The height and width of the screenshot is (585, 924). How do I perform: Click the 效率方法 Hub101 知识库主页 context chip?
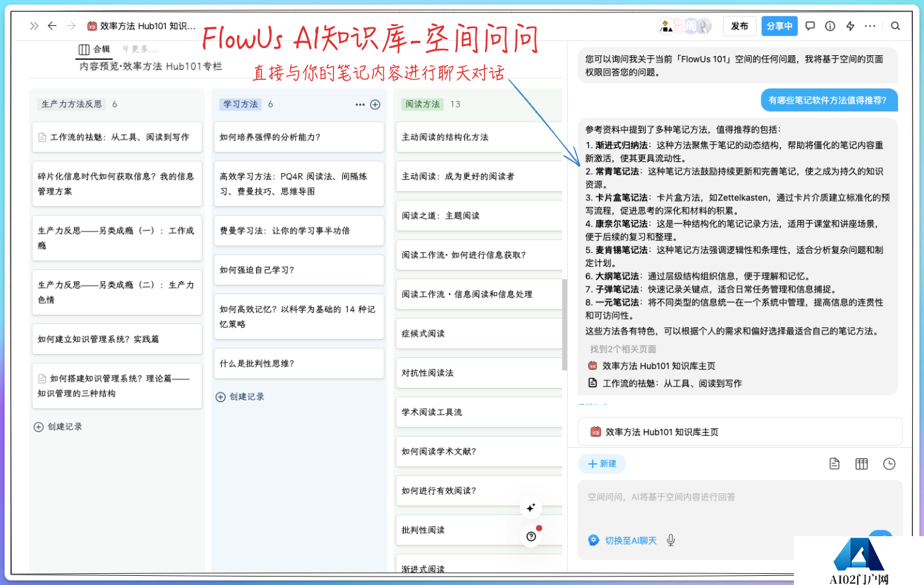(x=740, y=432)
